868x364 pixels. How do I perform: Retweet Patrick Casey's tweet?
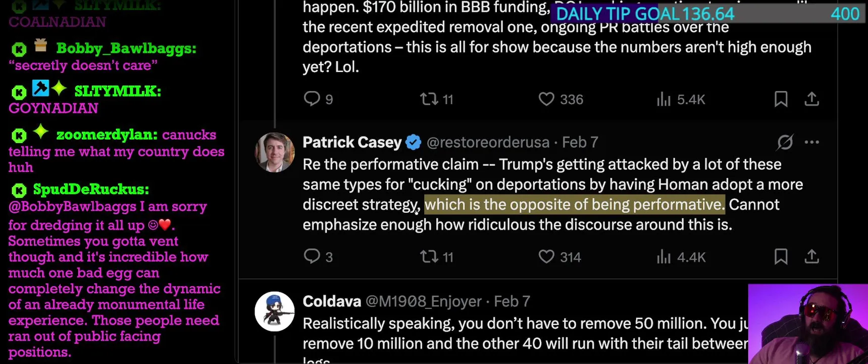[429, 256]
